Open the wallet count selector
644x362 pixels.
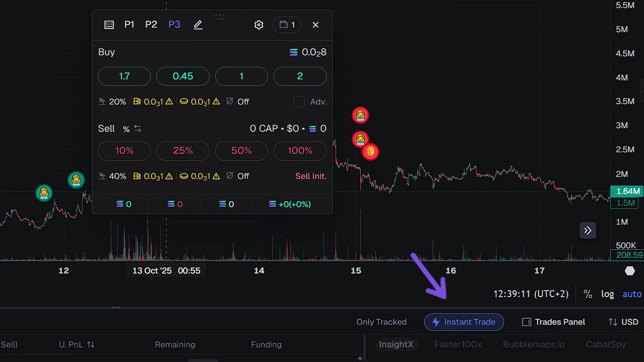287,25
